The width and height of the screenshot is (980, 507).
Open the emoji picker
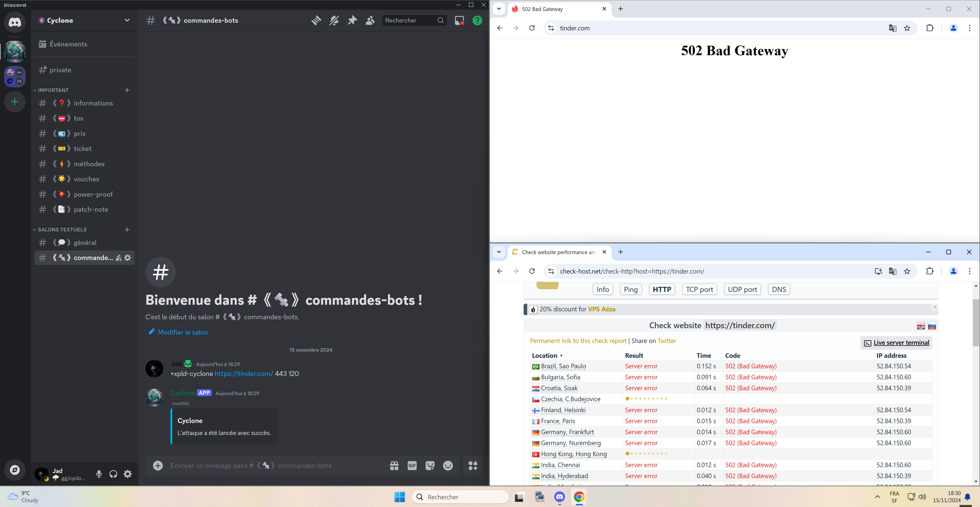coord(448,466)
